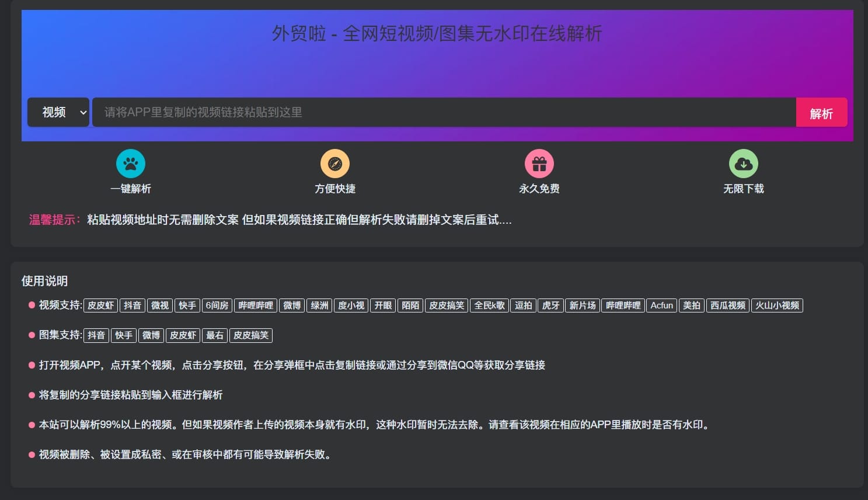
Task: Click the 绿洲 platform tag
Action: tap(319, 305)
